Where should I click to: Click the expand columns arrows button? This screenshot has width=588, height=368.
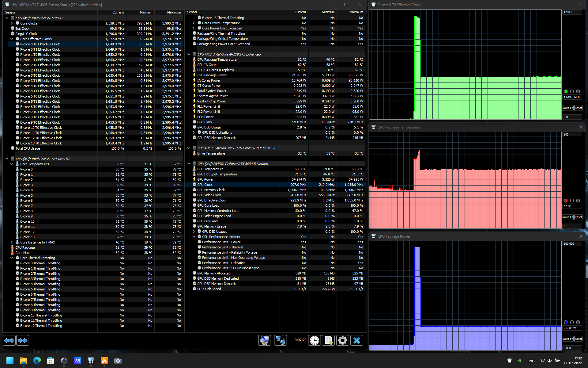9,340
